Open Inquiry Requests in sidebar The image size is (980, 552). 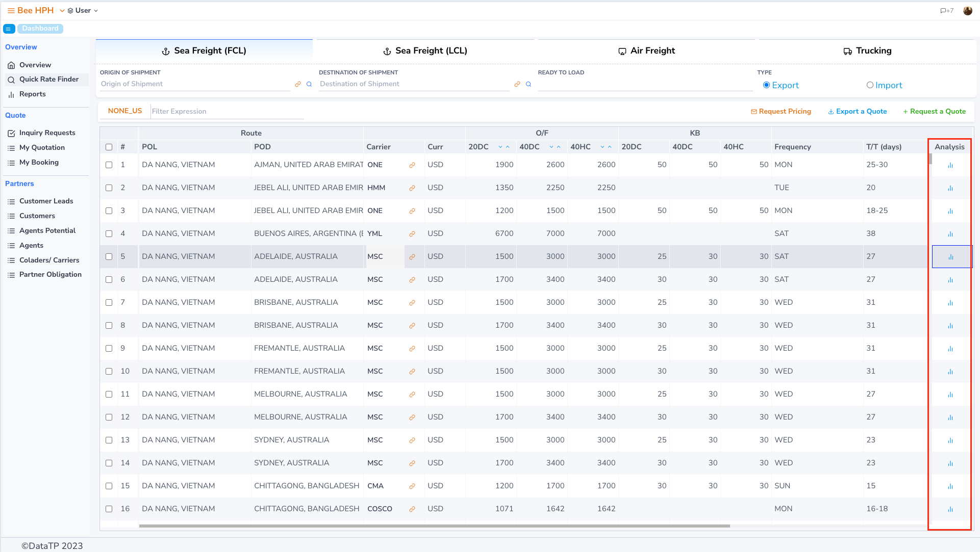coord(47,133)
